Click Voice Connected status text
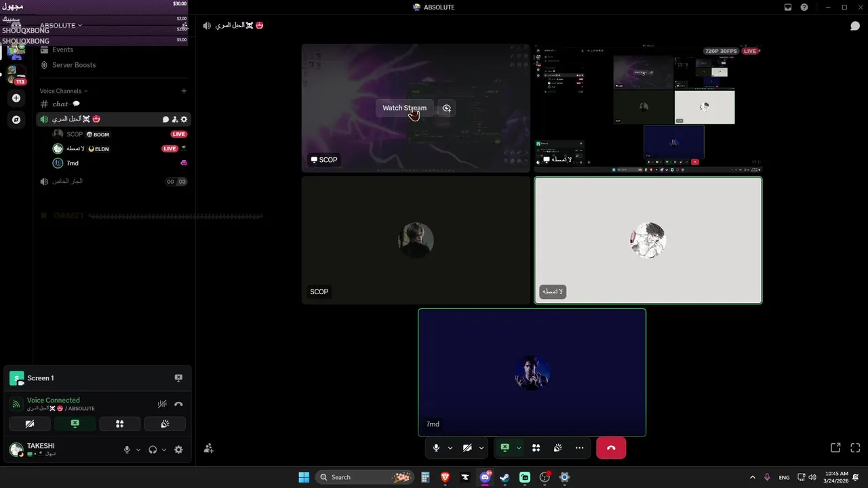The width and height of the screenshot is (868, 488). click(53, 400)
